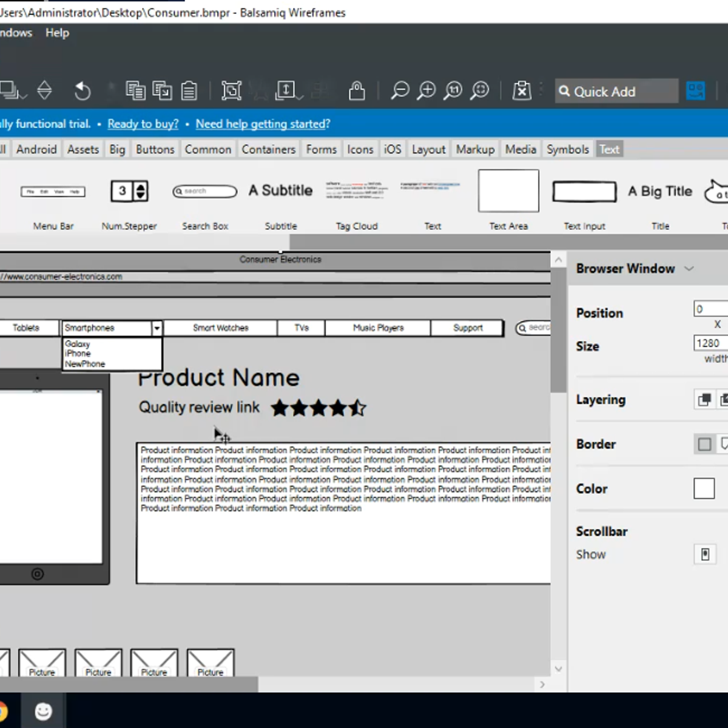The width and height of the screenshot is (728, 728).
Task: Select the Zoom In magnifier icon
Action: point(426,90)
